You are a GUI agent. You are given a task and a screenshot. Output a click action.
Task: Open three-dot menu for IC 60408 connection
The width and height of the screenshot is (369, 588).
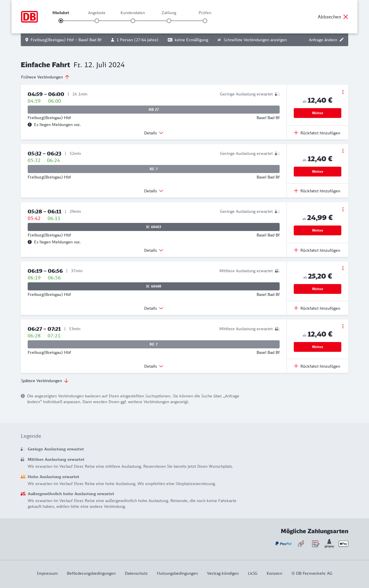click(343, 268)
